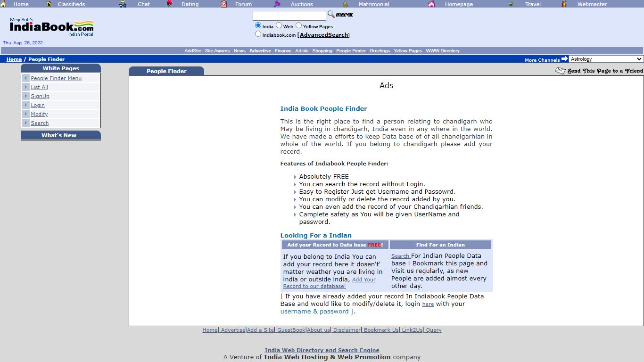Screen dimensions: 644x362
Task: Click the GuestBook footer link
Action: point(291,330)
